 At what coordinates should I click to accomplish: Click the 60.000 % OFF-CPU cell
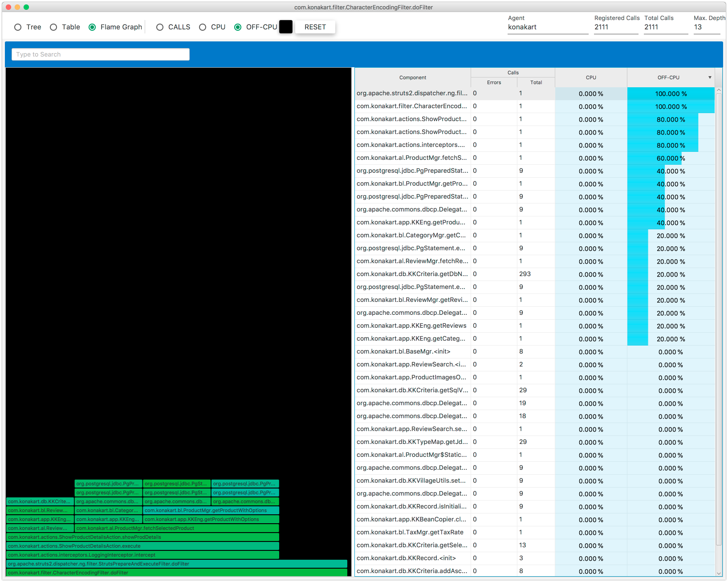point(671,158)
